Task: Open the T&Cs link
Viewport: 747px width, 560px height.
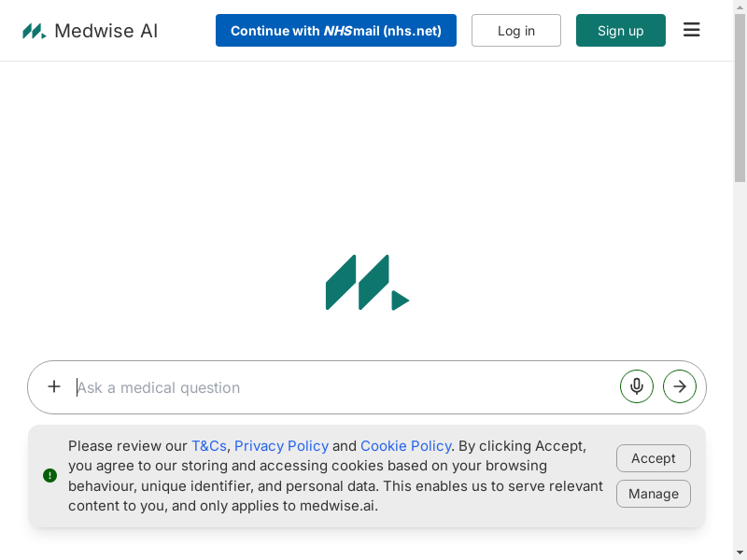Action: click(x=209, y=446)
